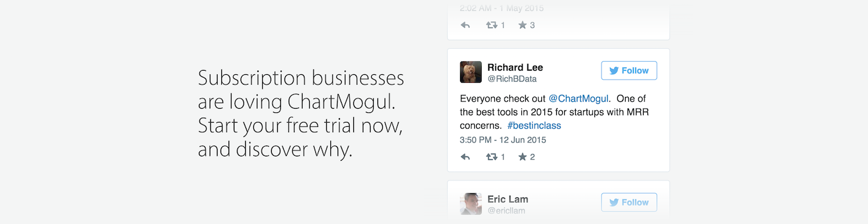Follow Eric Lam on Twitter
The height and width of the screenshot is (224, 868).
(629, 202)
